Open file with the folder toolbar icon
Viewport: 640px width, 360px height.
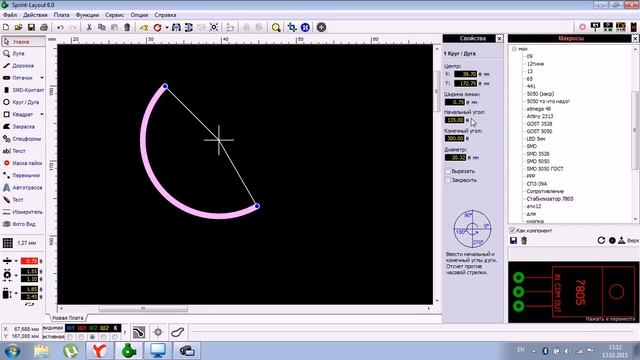click(x=18, y=27)
